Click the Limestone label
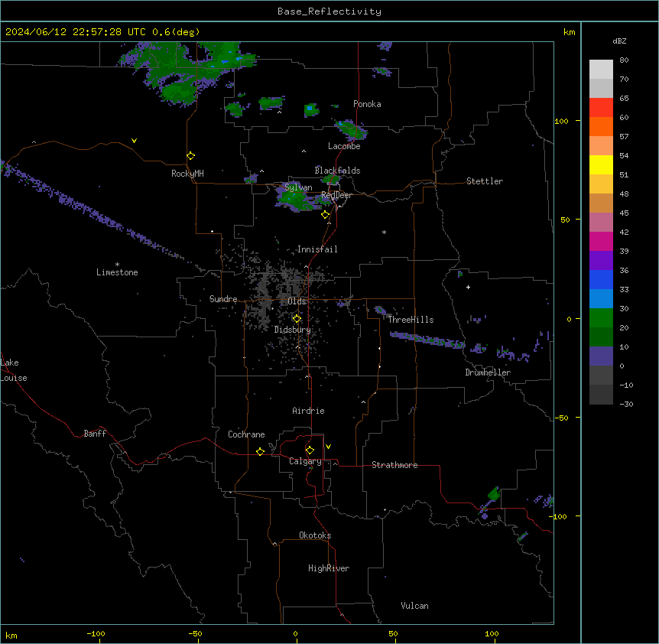 point(117,272)
